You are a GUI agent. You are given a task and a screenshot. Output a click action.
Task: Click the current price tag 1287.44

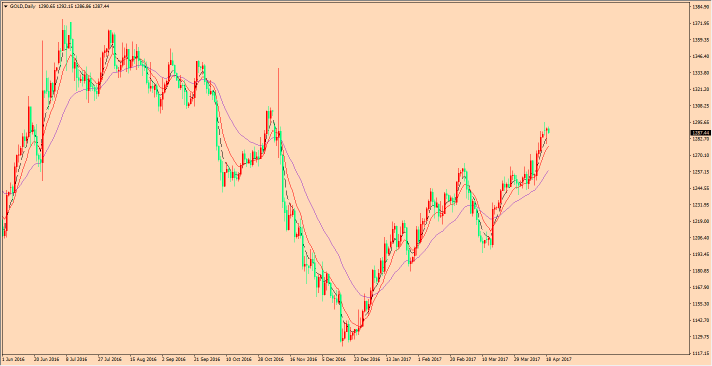[701, 133]
